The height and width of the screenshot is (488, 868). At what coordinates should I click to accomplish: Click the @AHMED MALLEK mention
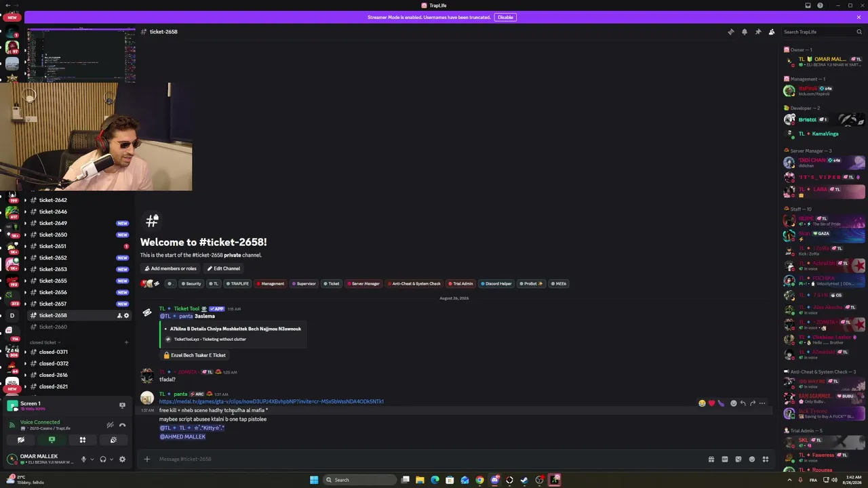click(x=182, y=436)
